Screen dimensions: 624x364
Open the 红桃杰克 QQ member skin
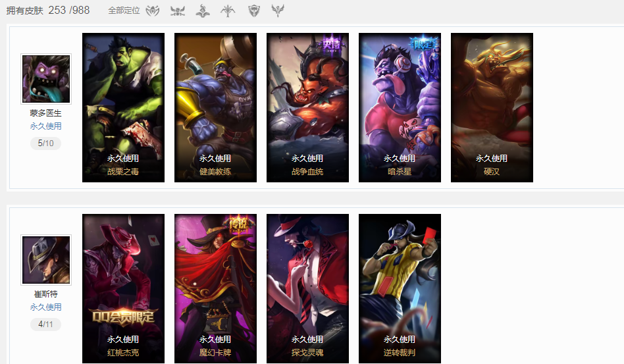[x=123, y=288]
